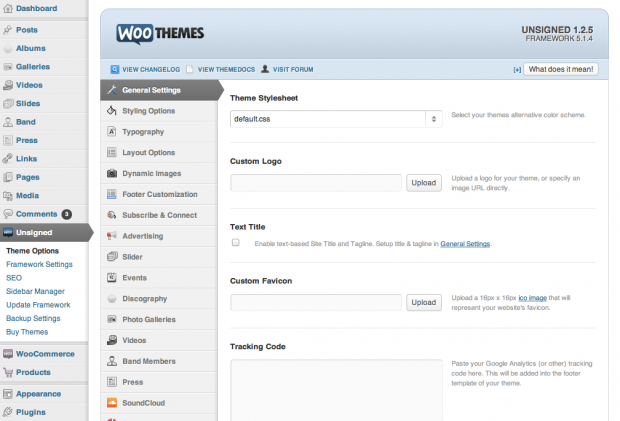The image size is (620, 421).
Task: Expand all options with [+] toggle
Action: [517, 70]
